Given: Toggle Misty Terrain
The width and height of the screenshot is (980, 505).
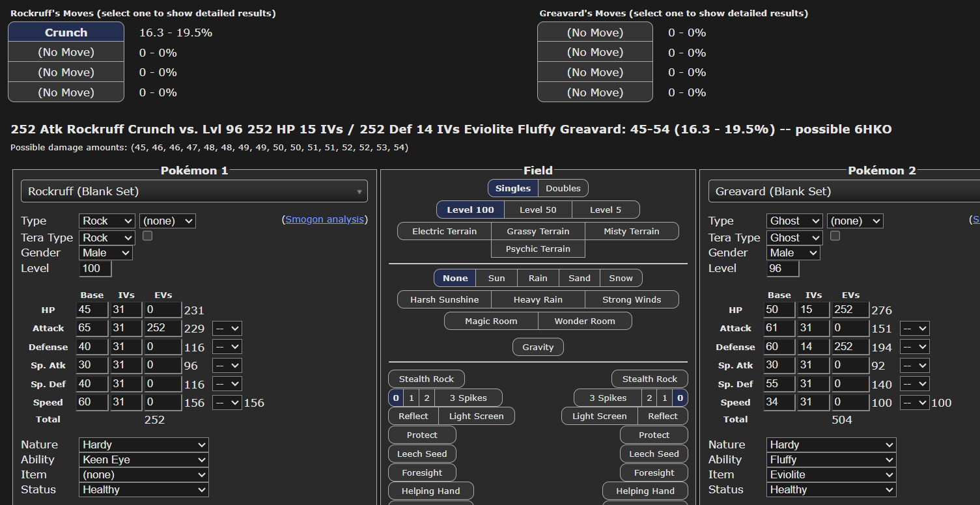Looking at the screenshot, I should click(x=632, y=231).
